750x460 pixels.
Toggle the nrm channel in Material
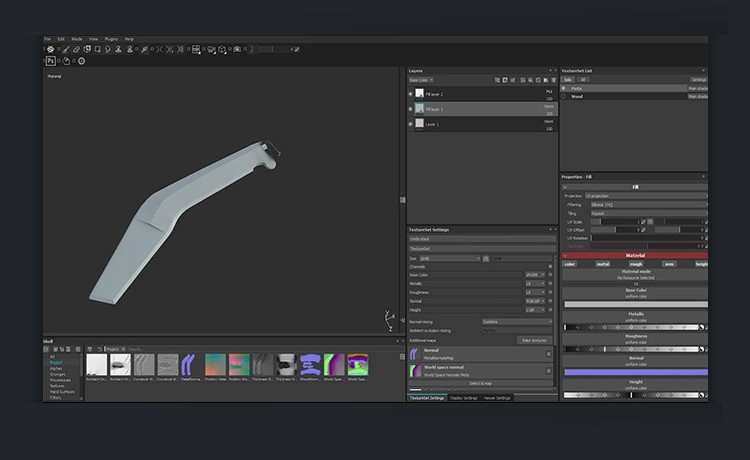point(669,264)
